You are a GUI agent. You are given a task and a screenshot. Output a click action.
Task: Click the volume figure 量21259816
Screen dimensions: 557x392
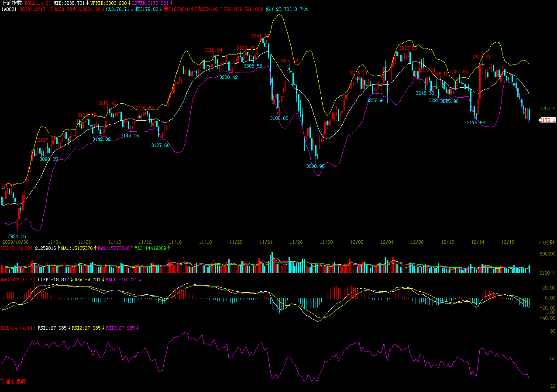(x=177, y=9)
